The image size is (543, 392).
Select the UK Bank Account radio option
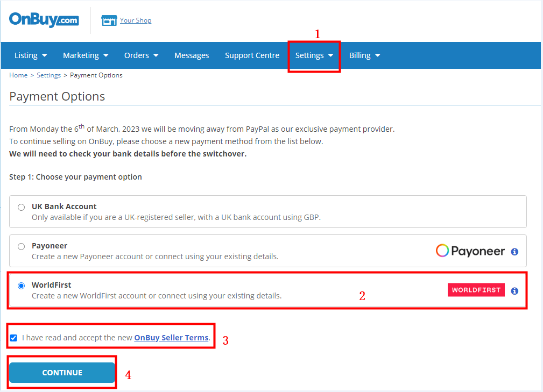(21, 207)
